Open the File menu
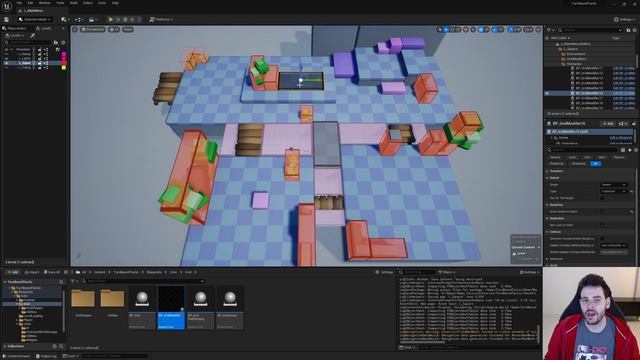640x360 pixels. (19, 3)
